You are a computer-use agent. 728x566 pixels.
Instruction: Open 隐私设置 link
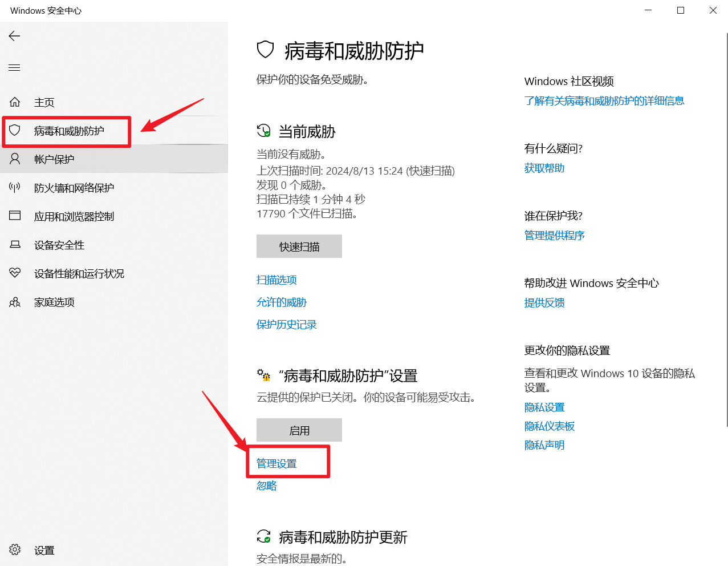544,407
